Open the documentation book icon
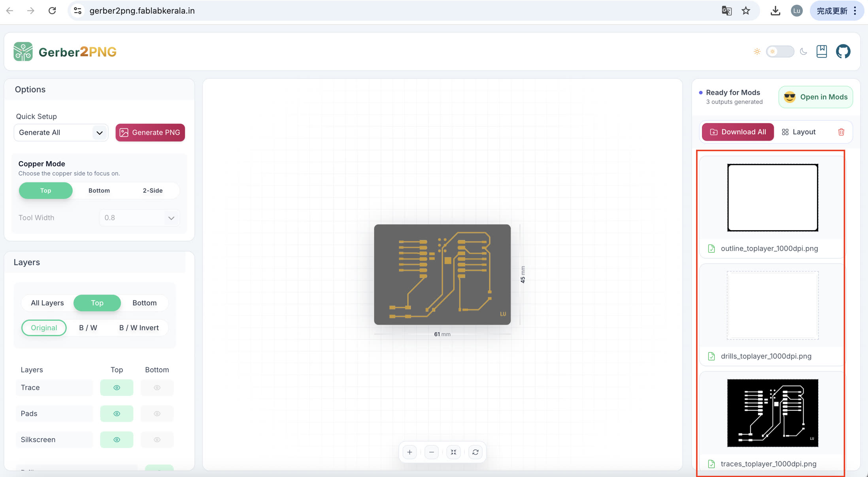The height and width of the screenshot is (477, 868). click(822, 51)
